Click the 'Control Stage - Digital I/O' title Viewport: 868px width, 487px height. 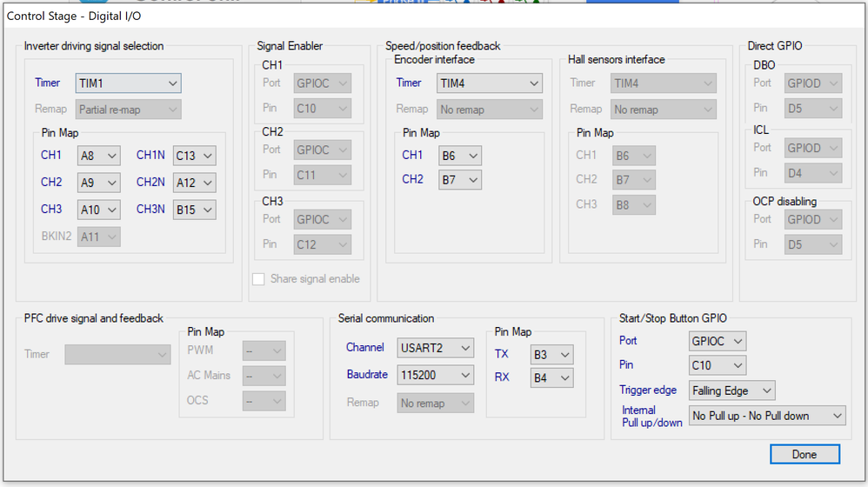pos(74,16)
